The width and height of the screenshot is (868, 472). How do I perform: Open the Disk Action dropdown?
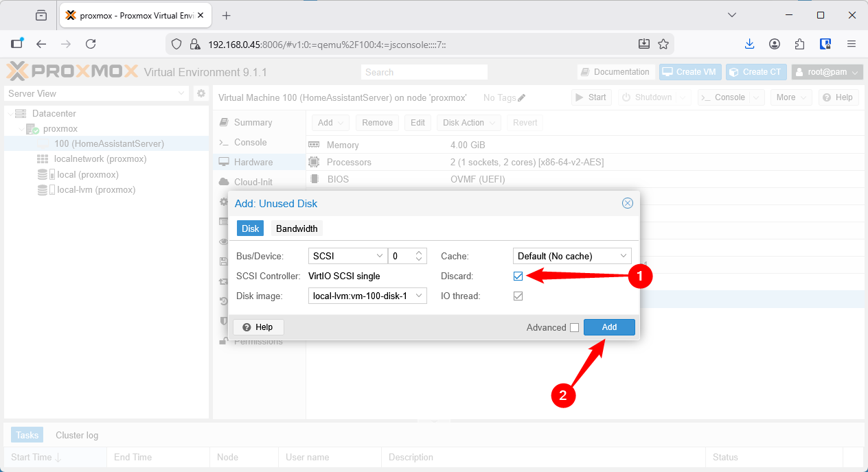[469, 123]
